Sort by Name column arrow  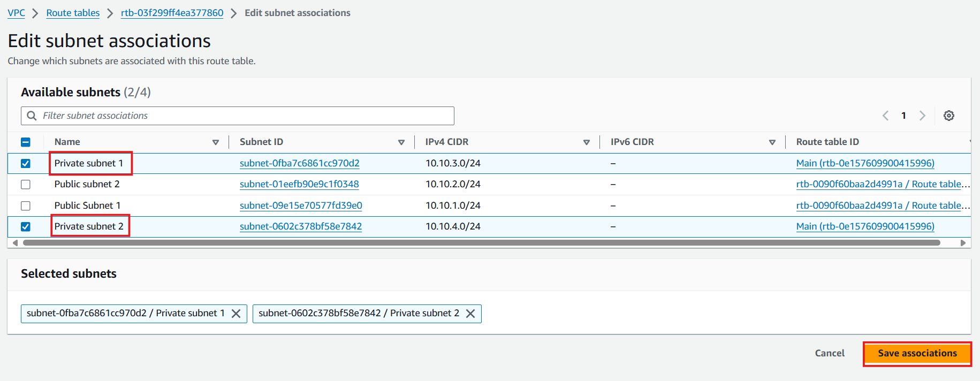tap(216, 142)
